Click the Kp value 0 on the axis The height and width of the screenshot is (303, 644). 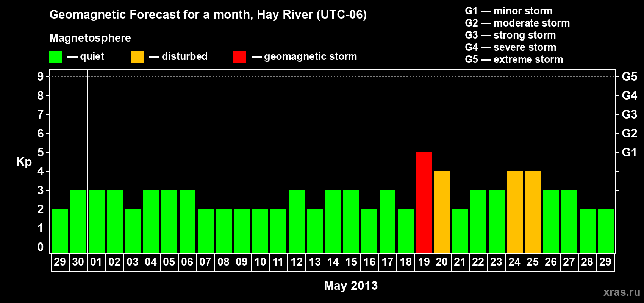coord(41,247)
